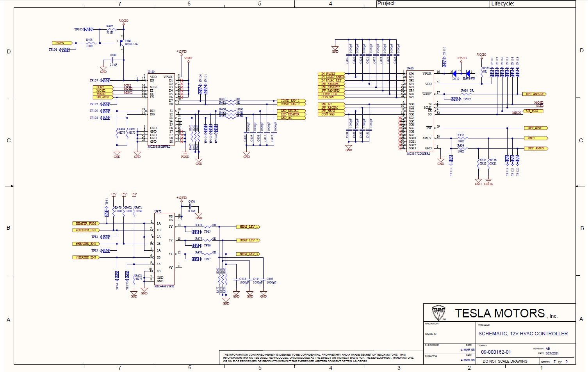Select the C480 0.1uF capacitor symbol
Viewport: 588px width, 372px height.
112,60
